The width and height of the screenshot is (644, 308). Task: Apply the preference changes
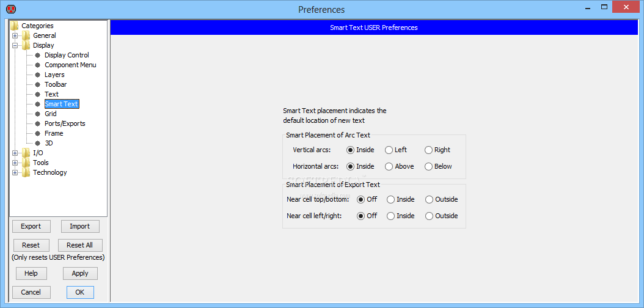tap(80, 274)
